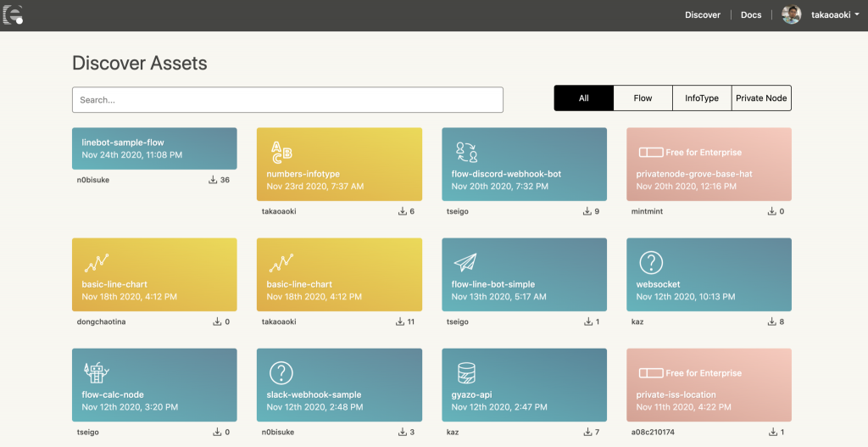Filter assets by InfoType
Image resolution: width=868 pixels, height=447 pixels.
coord(702,98)
